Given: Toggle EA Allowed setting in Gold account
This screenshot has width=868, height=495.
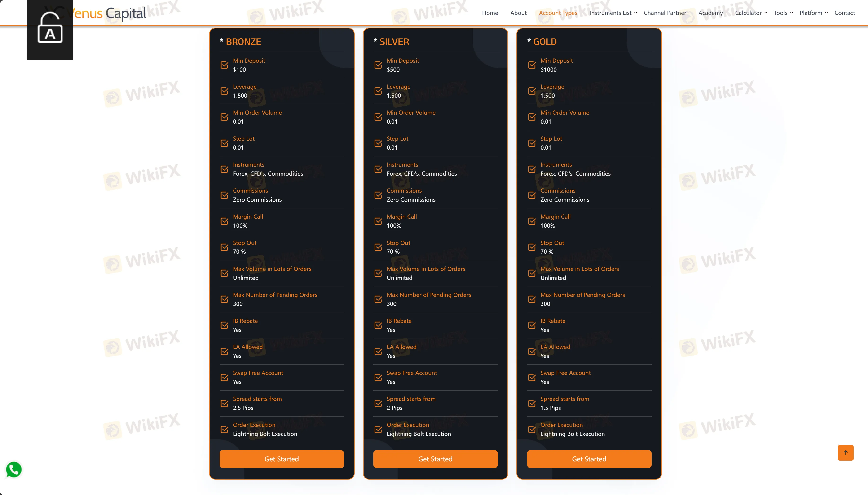Looking at the screenshot, I should 532,351.
